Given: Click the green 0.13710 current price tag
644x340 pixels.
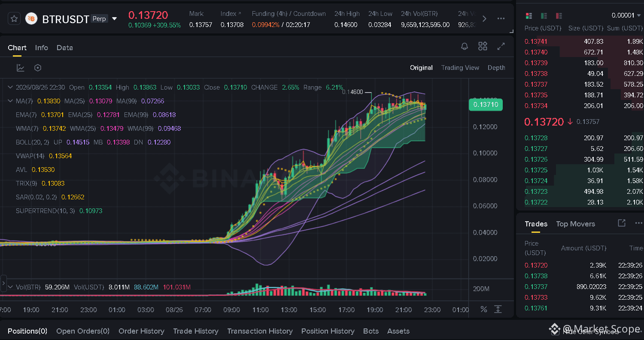Looking at the screenshot, I should (x=486, y=105).
